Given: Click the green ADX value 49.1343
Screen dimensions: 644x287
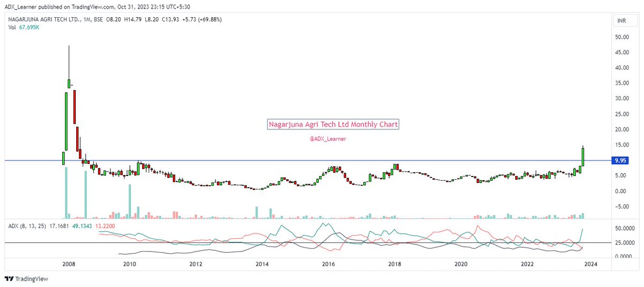Looking at the screenshot, I should click(83, 226).
